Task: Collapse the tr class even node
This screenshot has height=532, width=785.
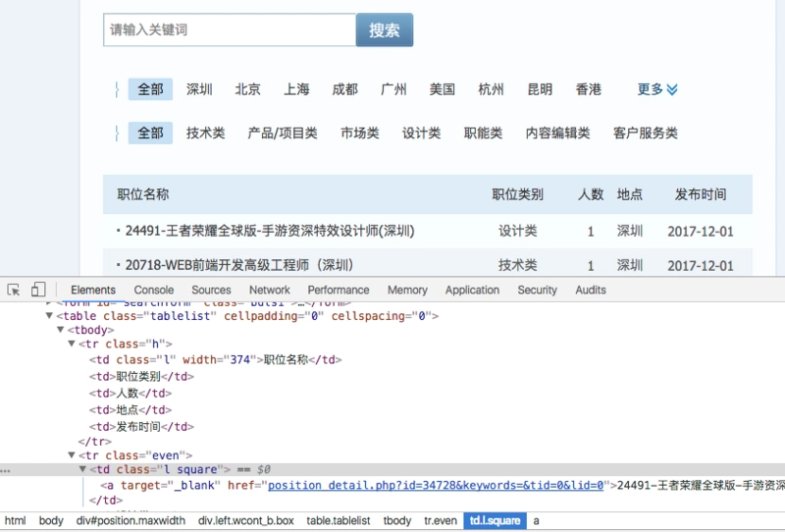Action: [72, 455]
